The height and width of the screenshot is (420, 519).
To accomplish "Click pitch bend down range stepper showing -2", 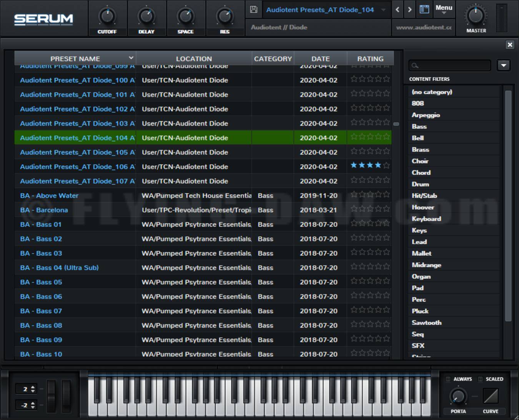I will tap(26, 405).
